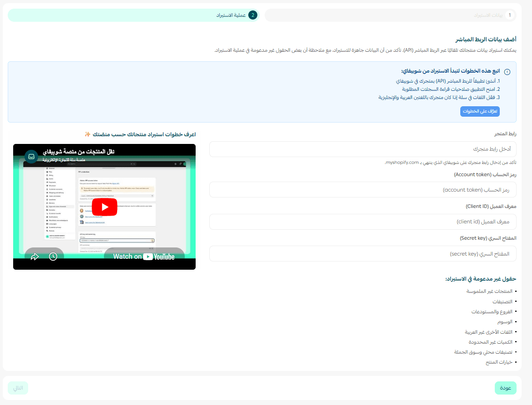Click video title نقل المنتجات من منصة شوبيفاي
The image size is (532, 405).
(79, 151)
